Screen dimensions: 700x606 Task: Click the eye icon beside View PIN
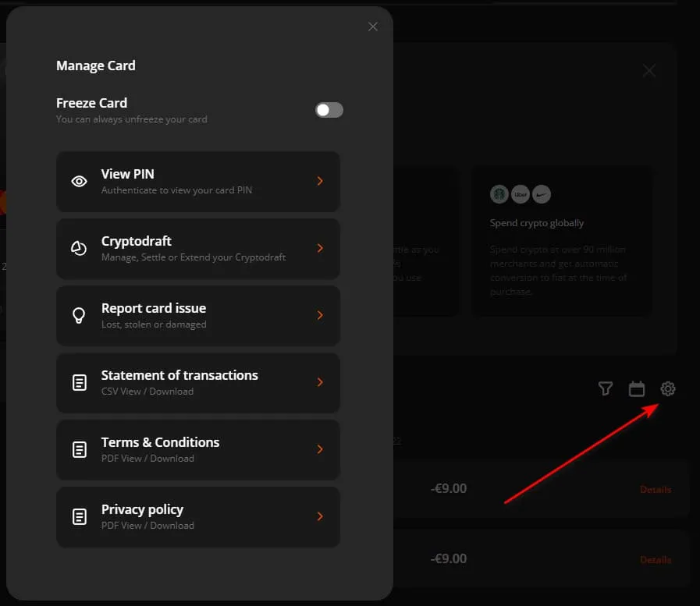(x=79, y=181)
